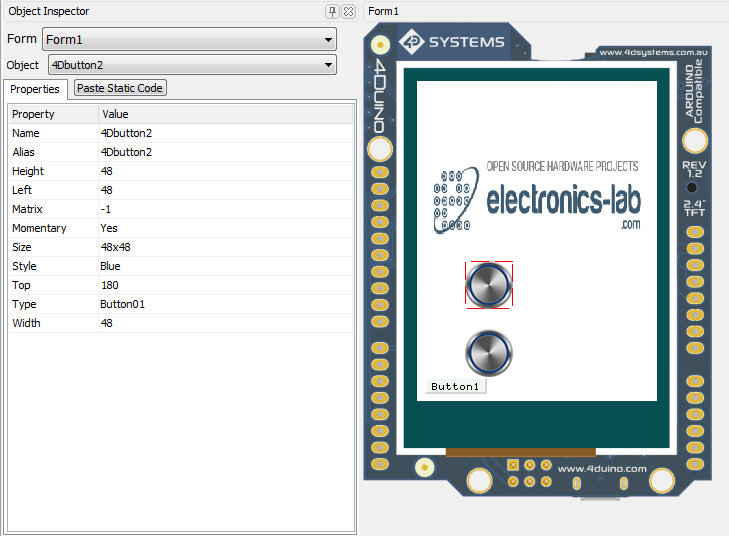Click the Property column header
Viewport: 729px width, 536px height.
53,114
